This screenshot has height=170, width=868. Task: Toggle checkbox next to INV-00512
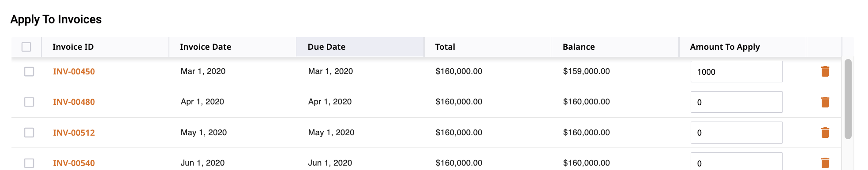(29, 133)
